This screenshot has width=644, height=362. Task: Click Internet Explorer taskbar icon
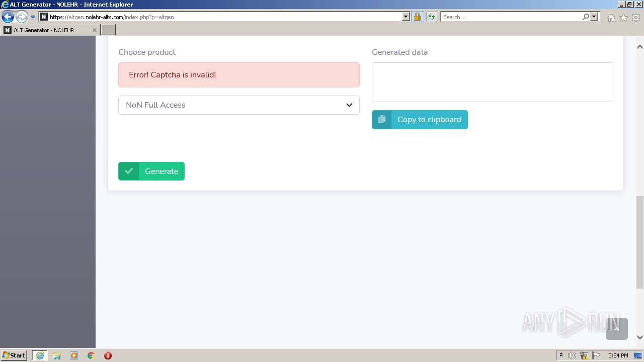pyautogui.click(x=39, y=355)
